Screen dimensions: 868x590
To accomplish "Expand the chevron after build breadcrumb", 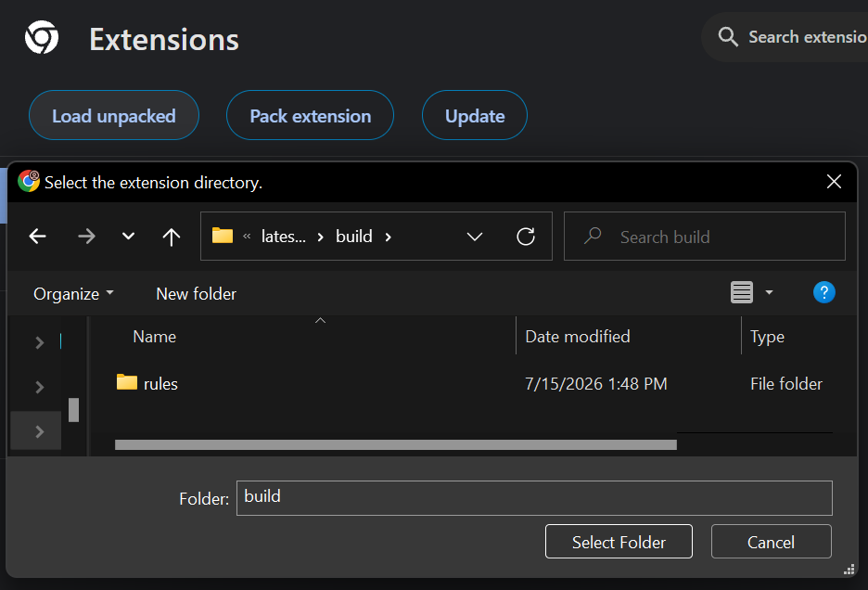I will (x=388, y=237).
